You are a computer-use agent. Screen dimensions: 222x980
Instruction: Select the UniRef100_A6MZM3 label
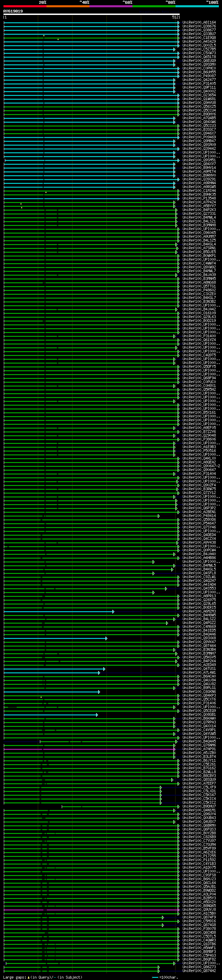click(199, 612)
